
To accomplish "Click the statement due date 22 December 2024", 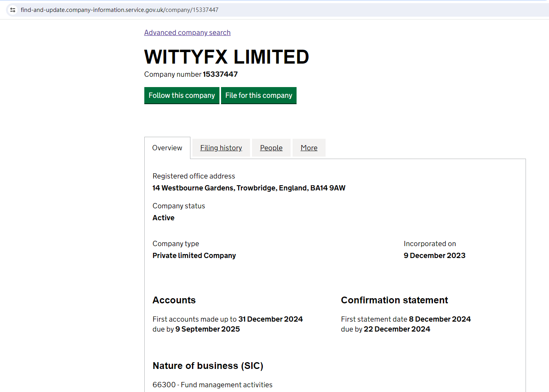I will [x=397, y=329].
